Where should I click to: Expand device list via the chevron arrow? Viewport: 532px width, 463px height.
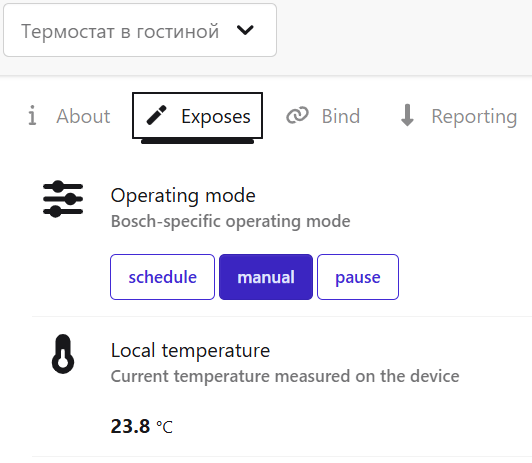245,30
